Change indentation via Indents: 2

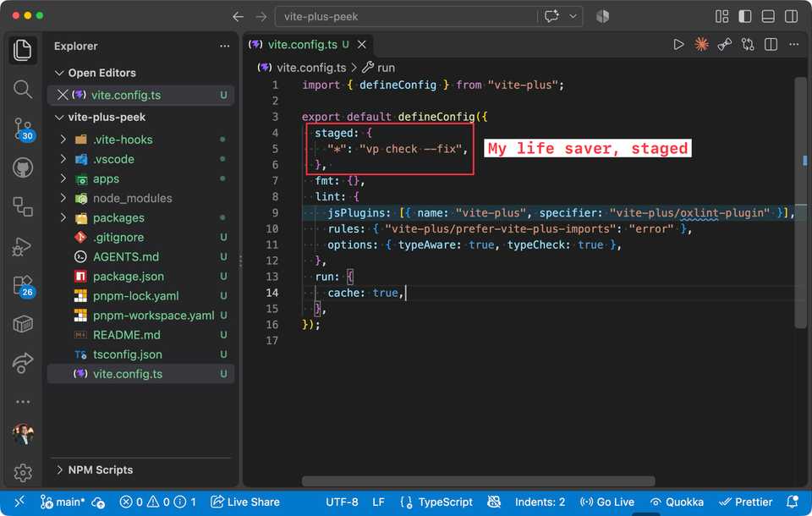[540, 502]
